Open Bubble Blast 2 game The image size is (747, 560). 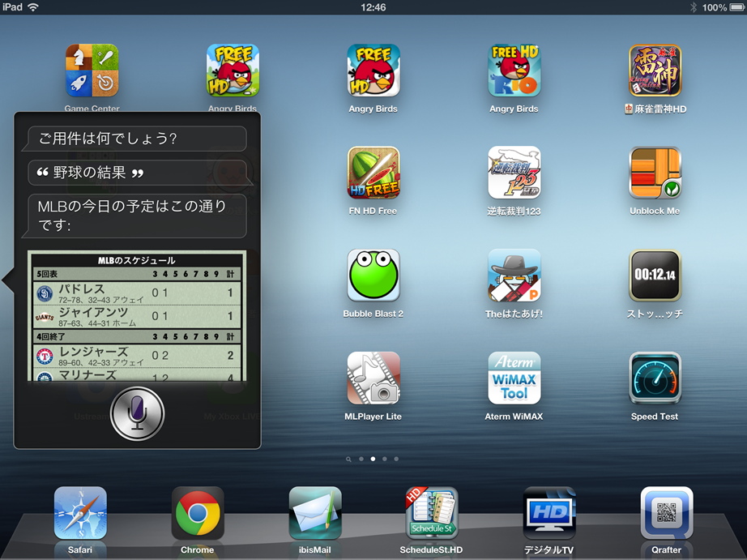(373, 276)
